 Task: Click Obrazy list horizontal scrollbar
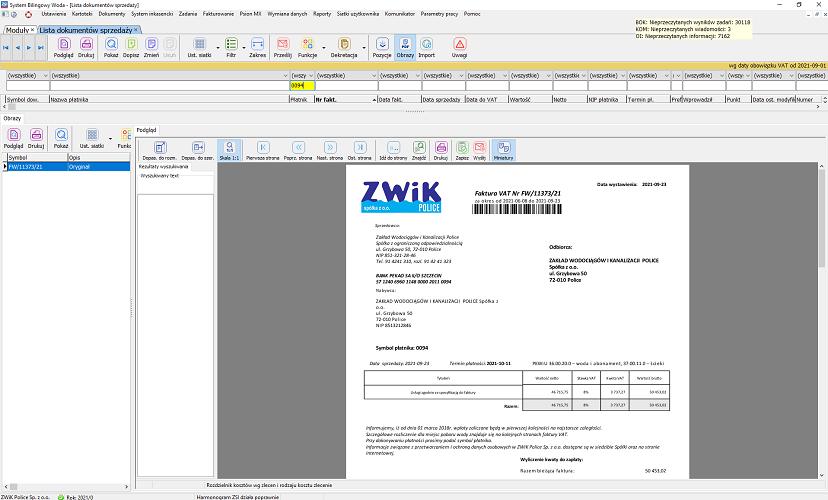[67, 487]
